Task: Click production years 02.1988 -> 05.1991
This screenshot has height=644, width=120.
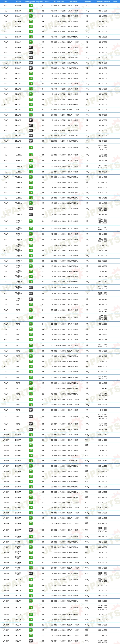Action: [x=58, y=335]
